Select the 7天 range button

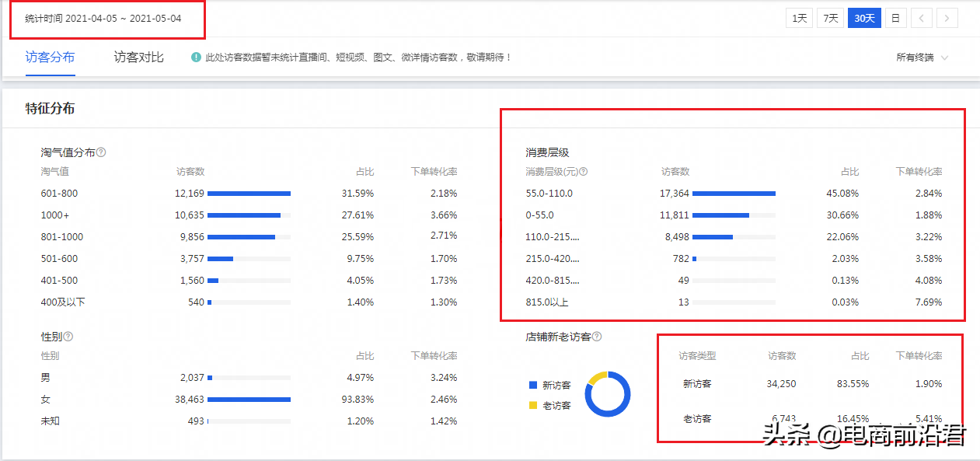point(830,17)
